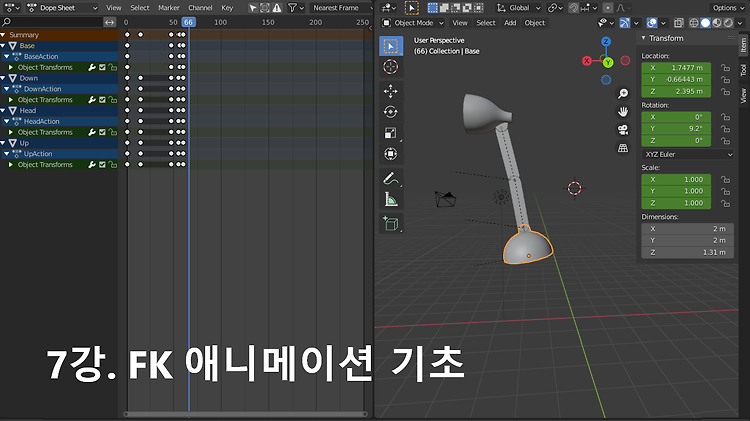The width and height of the screenshot is (750, 421).
Task: Toggle mute checkbox on Up Object Transforms
Action: pyautogui.click(x=102, y=165)
